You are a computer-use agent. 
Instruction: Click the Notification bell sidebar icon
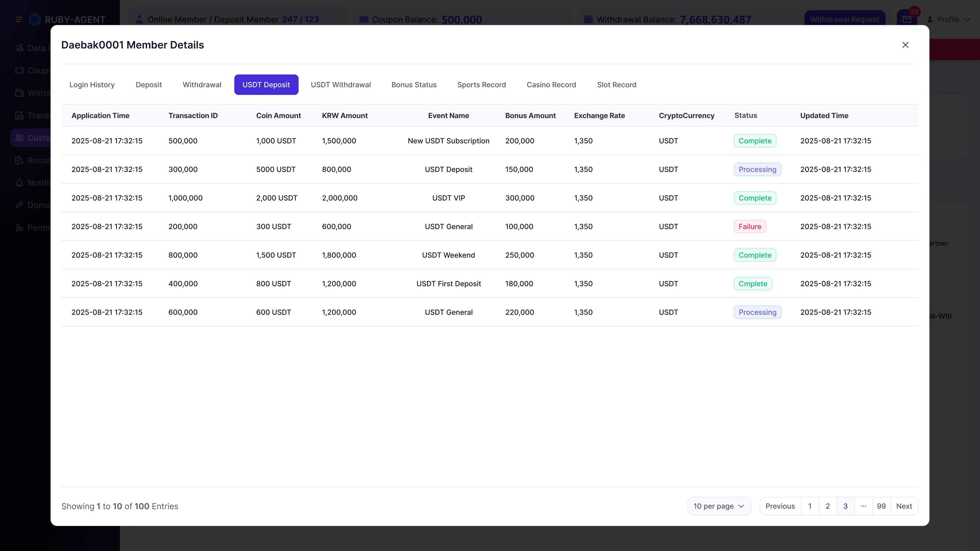tap(19, 183)
